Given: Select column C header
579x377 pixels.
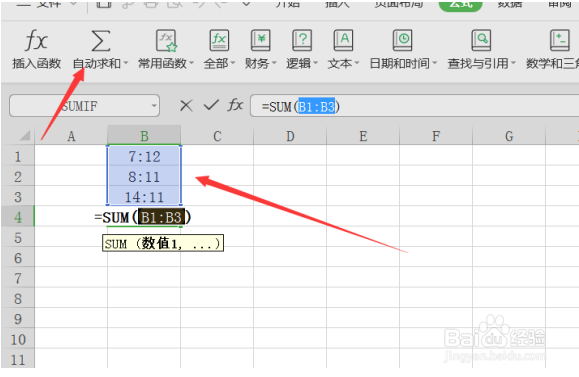Looking at the screenshot, I should coord(217,136).
